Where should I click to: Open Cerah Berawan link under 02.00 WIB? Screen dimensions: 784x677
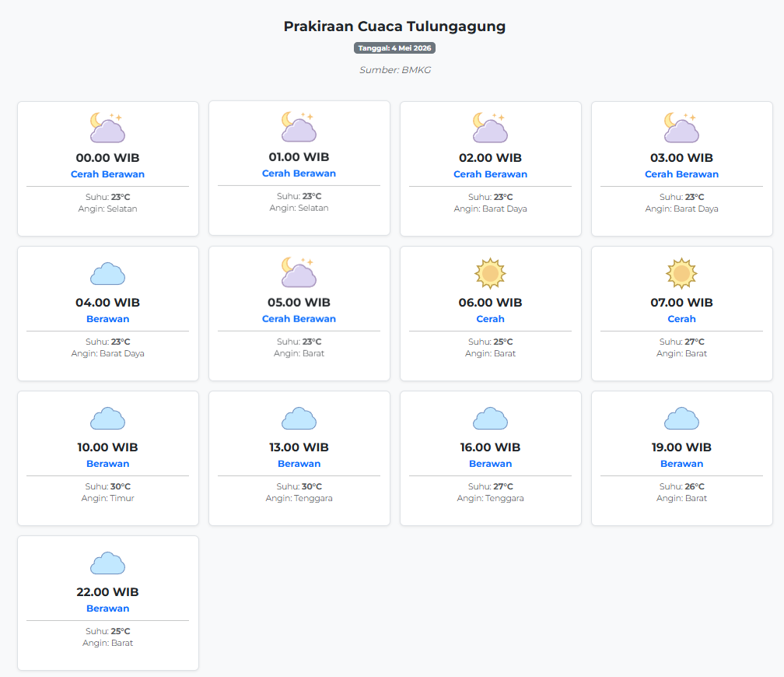click(490, 174)
